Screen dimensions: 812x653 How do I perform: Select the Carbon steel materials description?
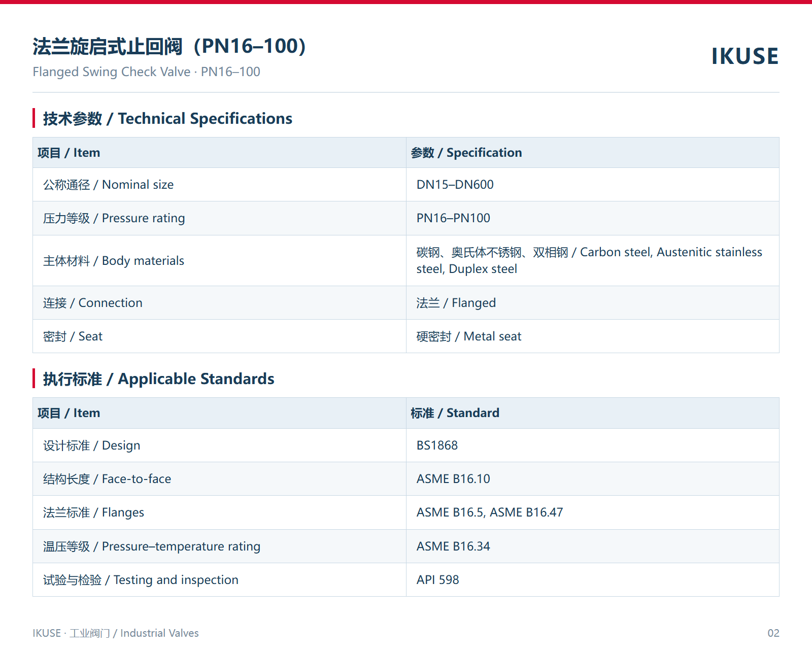pyautogui.click(x=589, y=260)
